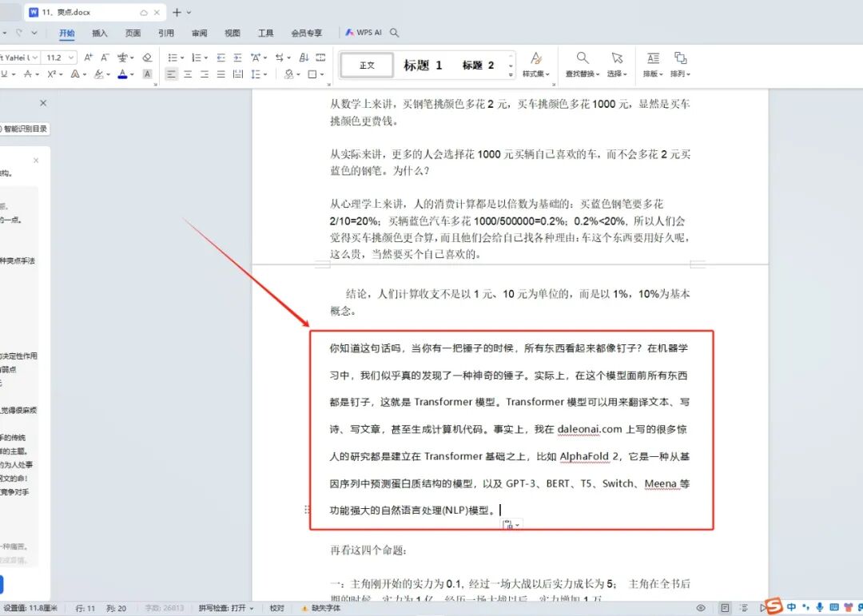This screenshot has width=863, height=616.
Task: Decrease paragraph indent
Action: point(221,58)
